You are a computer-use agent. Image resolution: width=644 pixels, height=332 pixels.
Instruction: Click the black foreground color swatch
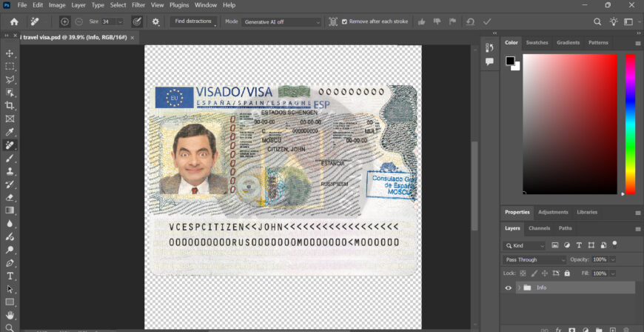click(x=510, y=61)
